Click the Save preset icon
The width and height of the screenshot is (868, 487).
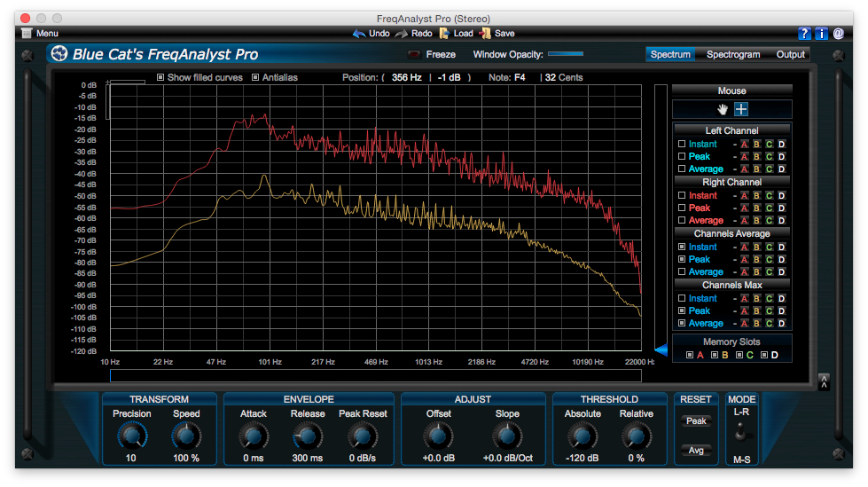485,33
